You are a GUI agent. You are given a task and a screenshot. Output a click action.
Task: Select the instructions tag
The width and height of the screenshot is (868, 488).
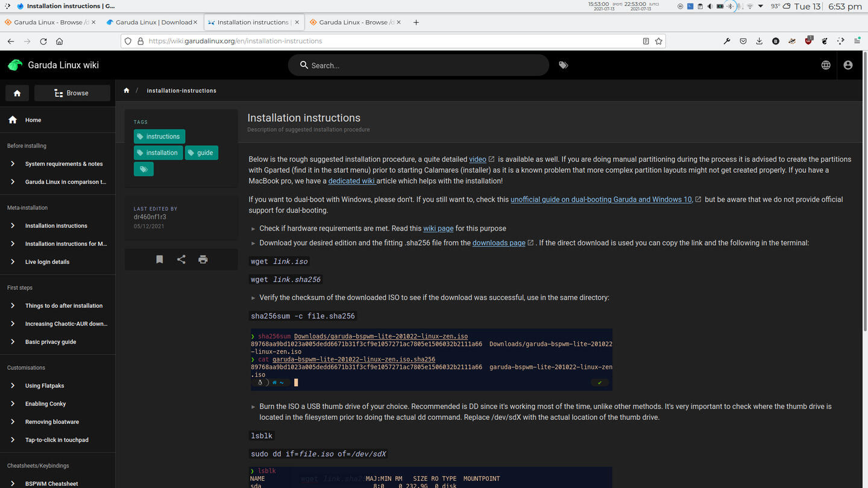click(x=159, y=136)
